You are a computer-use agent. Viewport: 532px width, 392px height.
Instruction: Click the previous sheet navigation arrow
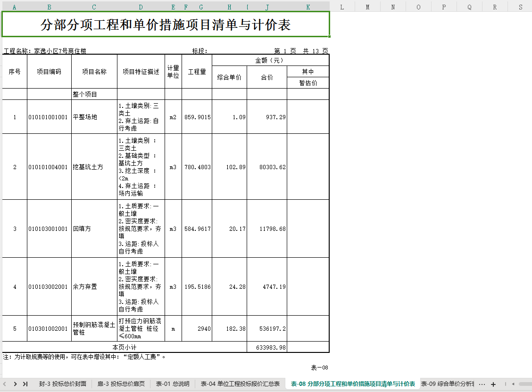(5, 384)
